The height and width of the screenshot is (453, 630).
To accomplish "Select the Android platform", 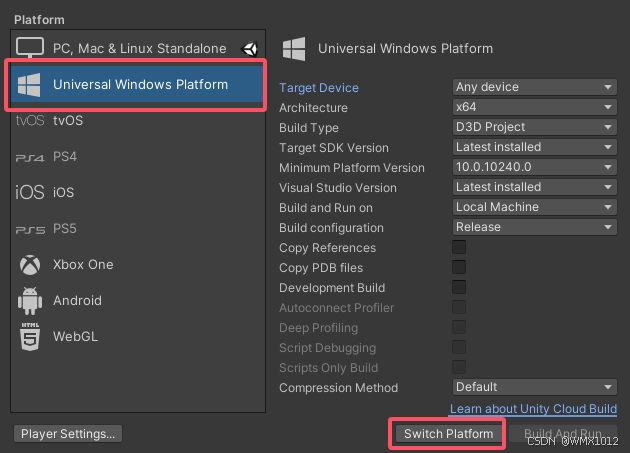I will pyautogui.click(x=138, y=301).
